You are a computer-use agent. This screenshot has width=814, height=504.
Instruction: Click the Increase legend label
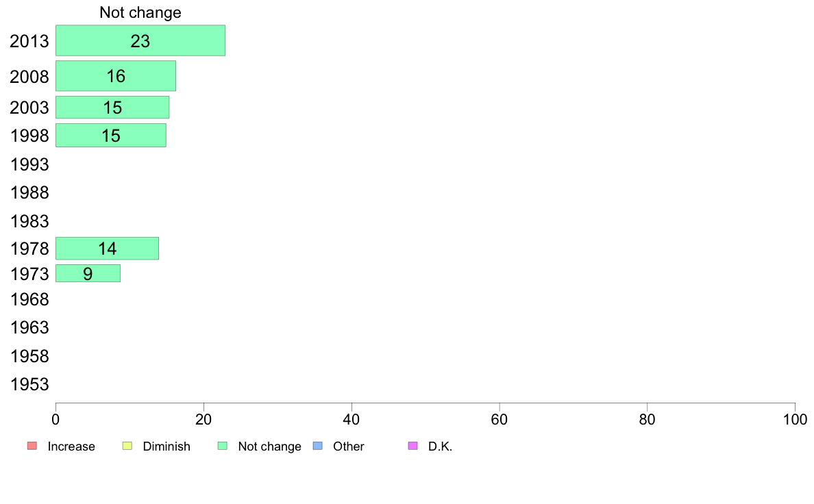click(71, 446)
